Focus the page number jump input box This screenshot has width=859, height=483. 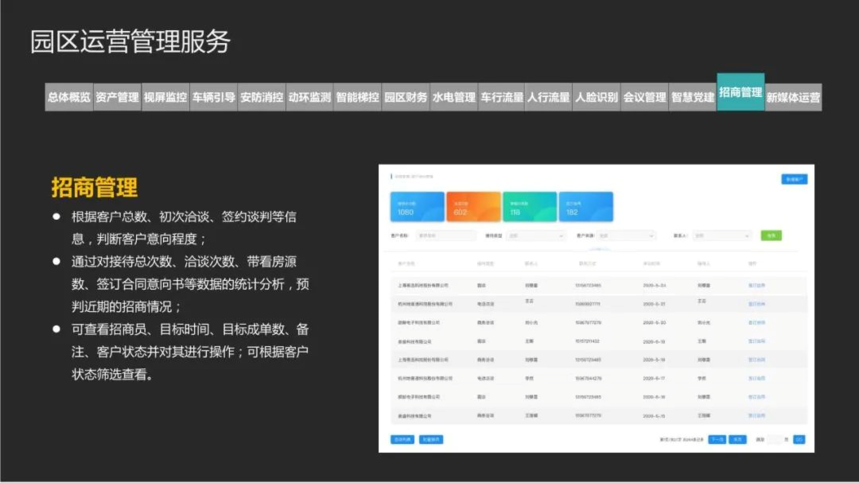tap(775, 440)
